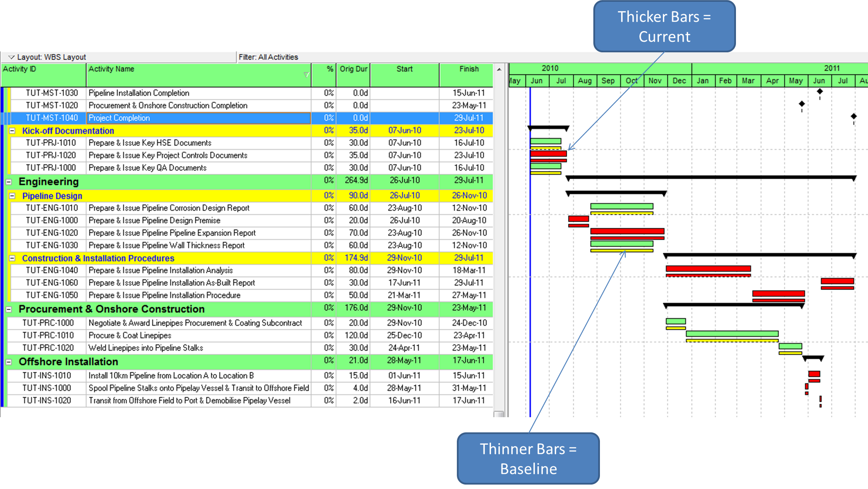
Task: Click the red current bar for Installation Analysis
Action: [x=708, y=269]
